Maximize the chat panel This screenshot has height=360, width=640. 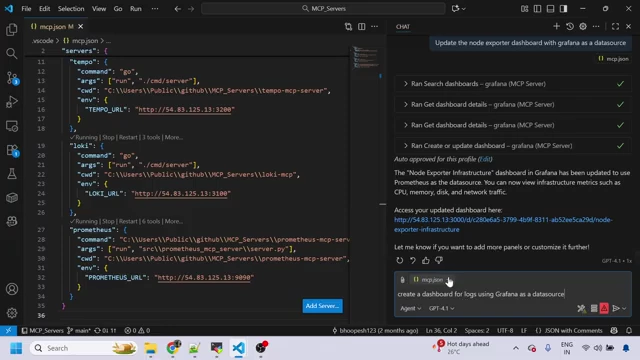615,27
